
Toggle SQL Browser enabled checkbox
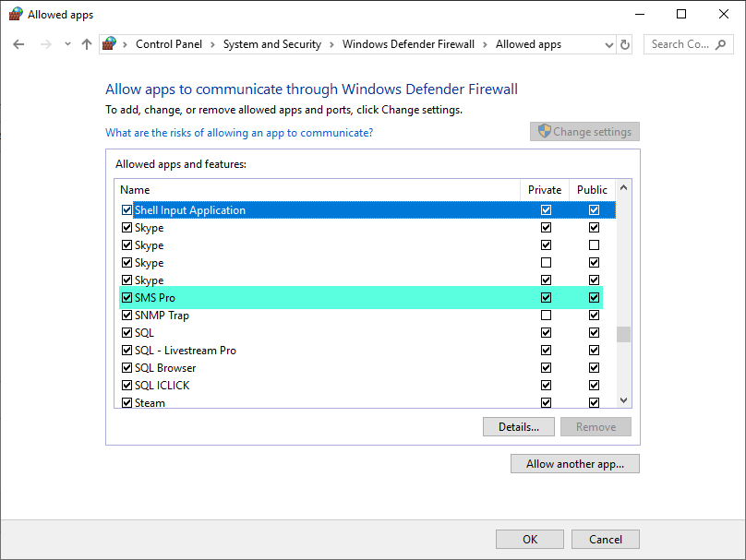(126, 367)
